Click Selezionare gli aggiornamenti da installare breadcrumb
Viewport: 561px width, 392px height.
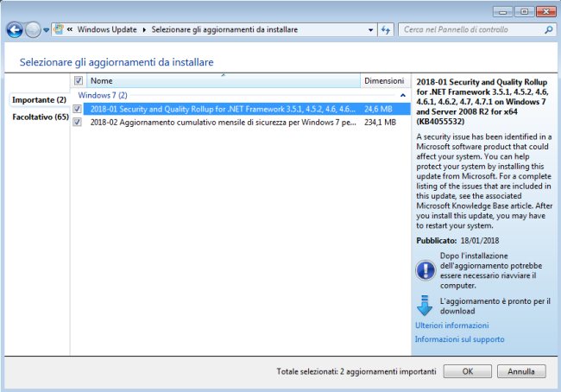click(224, 29)
